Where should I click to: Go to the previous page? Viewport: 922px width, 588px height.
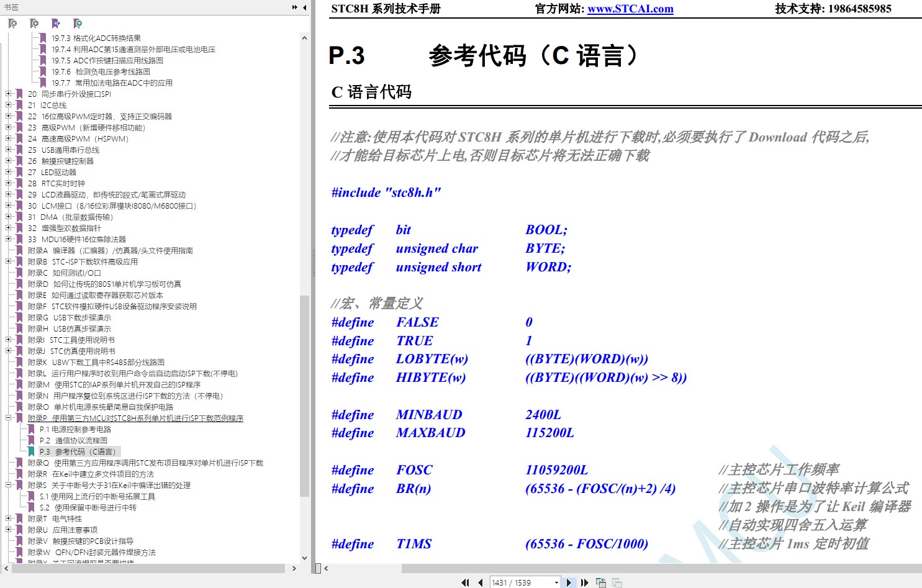(x=481, y=582)
